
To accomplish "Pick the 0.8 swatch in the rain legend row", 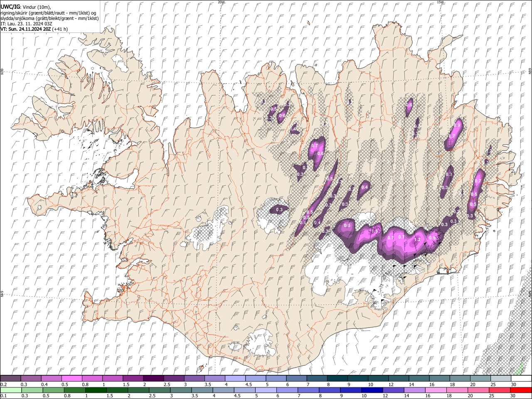I will 74,390.
